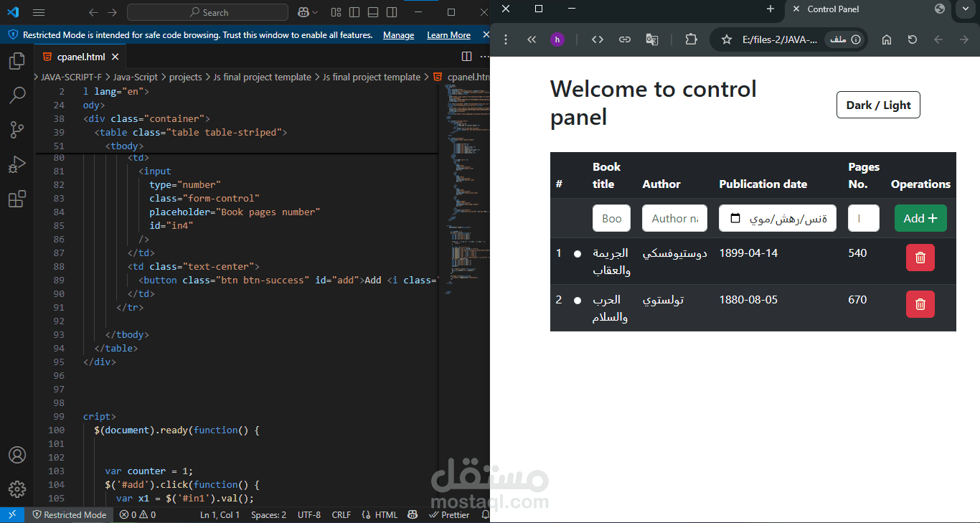Viewport: 980px width, 523px height.
Task: Go to the browser home page
Action: pos(887,39)
